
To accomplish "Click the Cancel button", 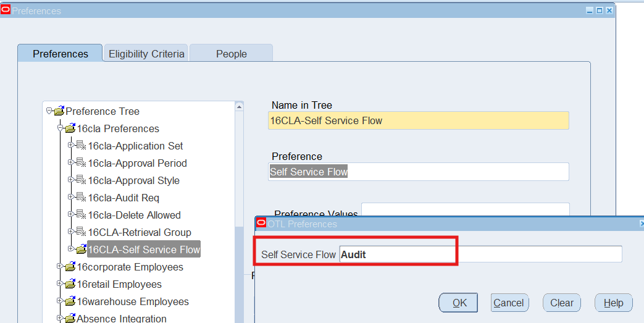I will coord(509,303).
